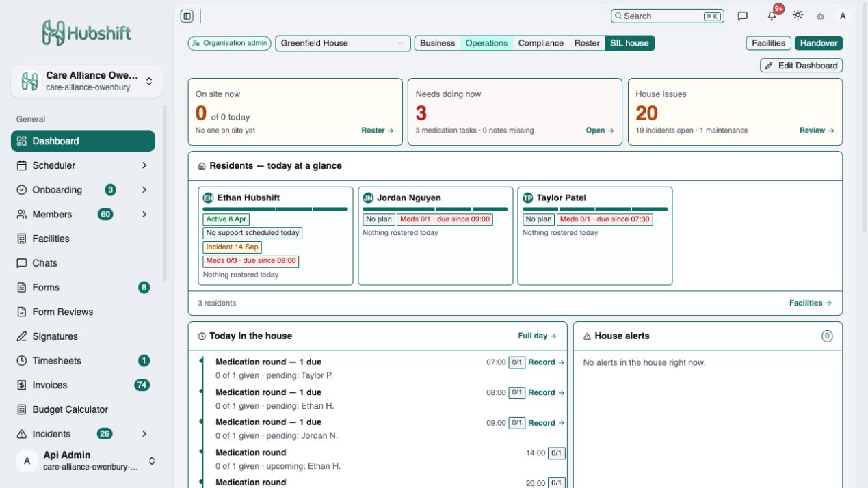868x488 pixels.
Task: Click the Budget Calculator icon
Action: [21, 409]
